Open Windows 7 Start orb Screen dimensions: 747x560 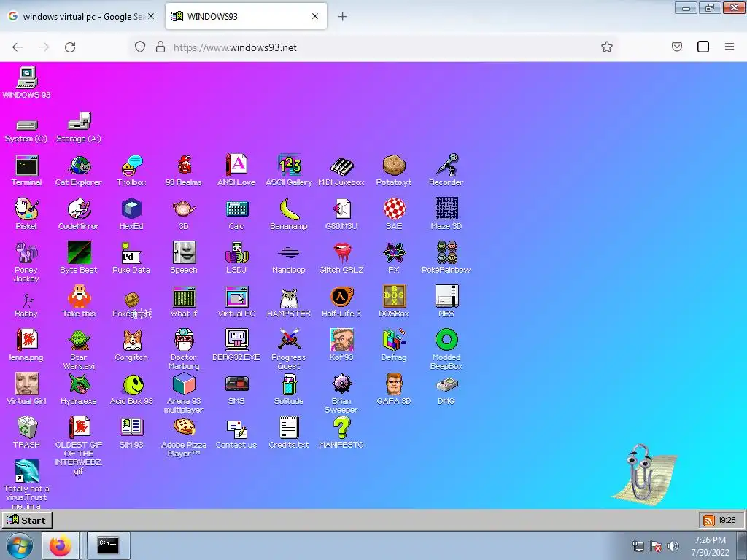tap(19, 546)
